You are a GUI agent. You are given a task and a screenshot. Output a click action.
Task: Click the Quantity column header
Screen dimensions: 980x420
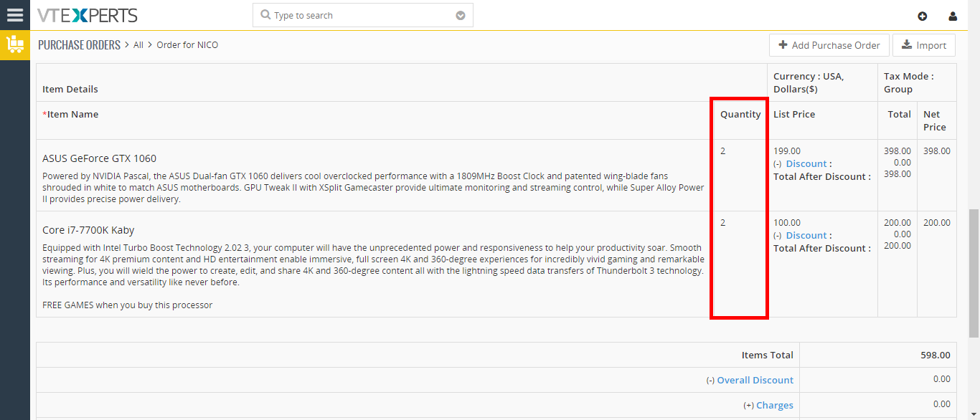pyautogui.click(x=740, y=114)
